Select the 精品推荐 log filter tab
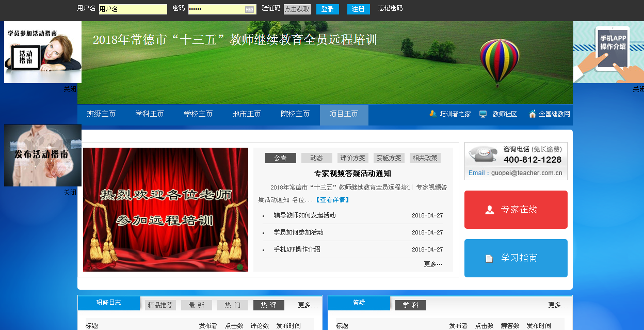Screen dimensions: 644x330 click(160, 305)
